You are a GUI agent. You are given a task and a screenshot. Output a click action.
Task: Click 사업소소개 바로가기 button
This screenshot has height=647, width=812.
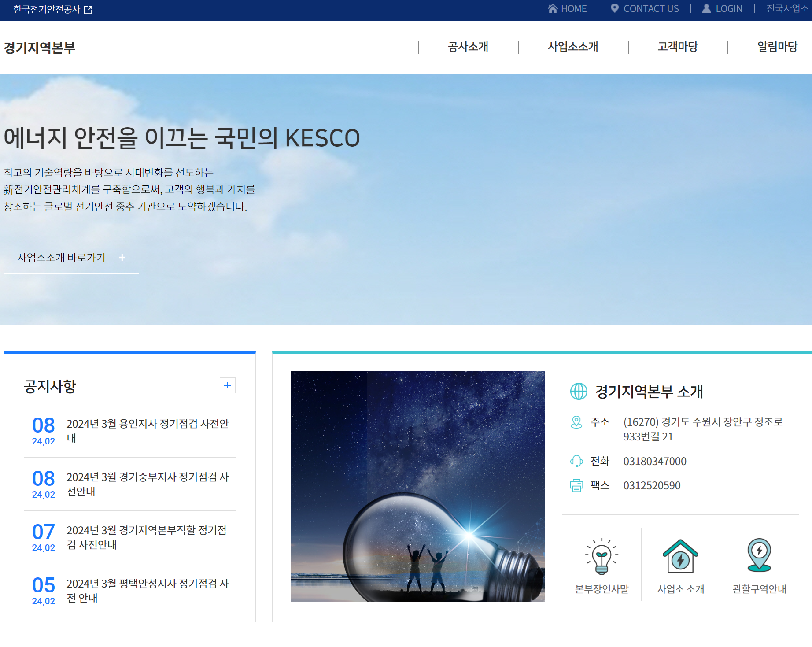71,257
